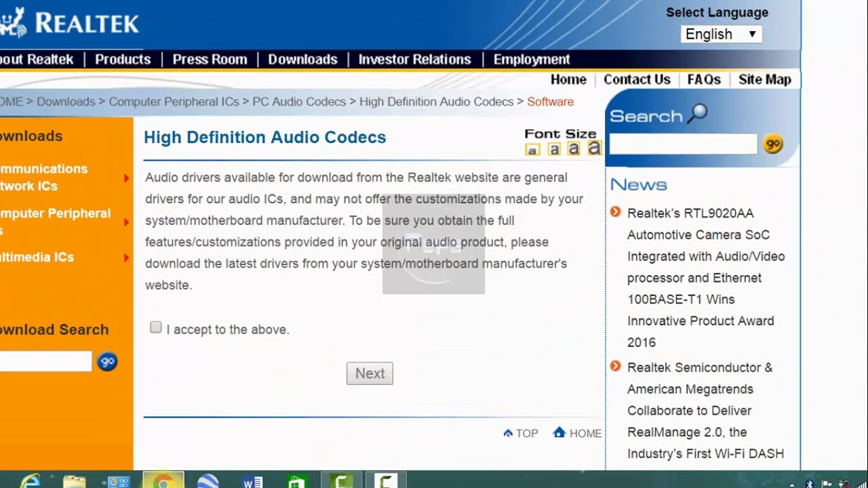Expand Computer Peripheral ICs sidebar arrow
Image resolution: width=868 pixels, height=488 pixels.
pos(126,222)
